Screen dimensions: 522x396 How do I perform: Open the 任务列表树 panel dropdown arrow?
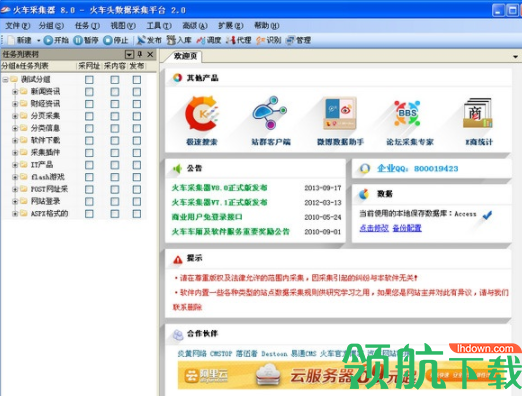pos(129,54)
